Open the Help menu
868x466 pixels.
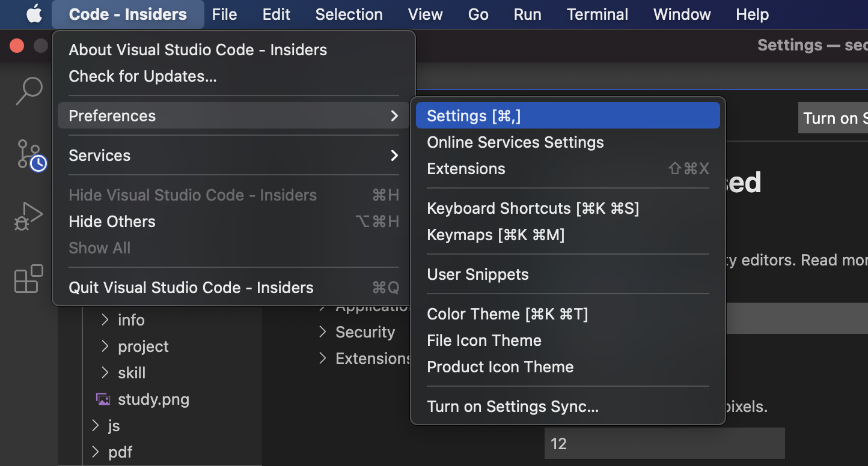[x=753, y=14]
